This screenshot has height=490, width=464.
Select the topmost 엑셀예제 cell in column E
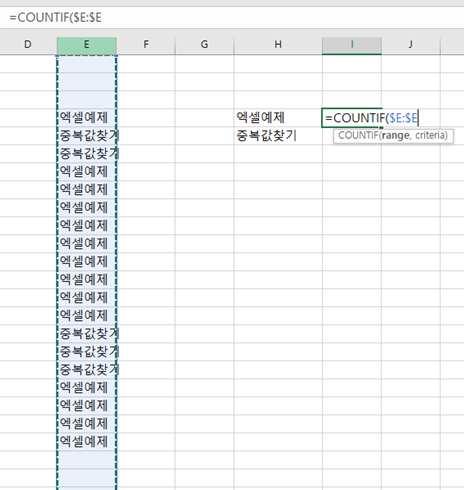(87, 118)
